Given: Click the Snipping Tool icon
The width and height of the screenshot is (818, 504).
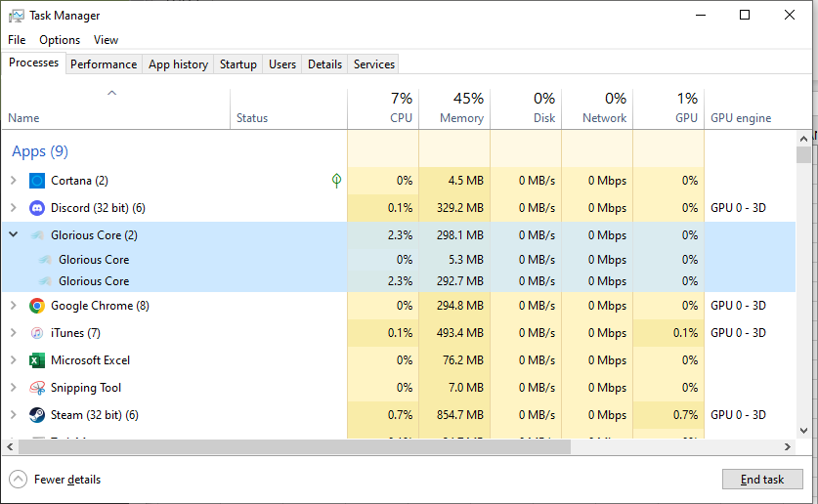Looking at the screenshot, I should click(x=37, y=388).
